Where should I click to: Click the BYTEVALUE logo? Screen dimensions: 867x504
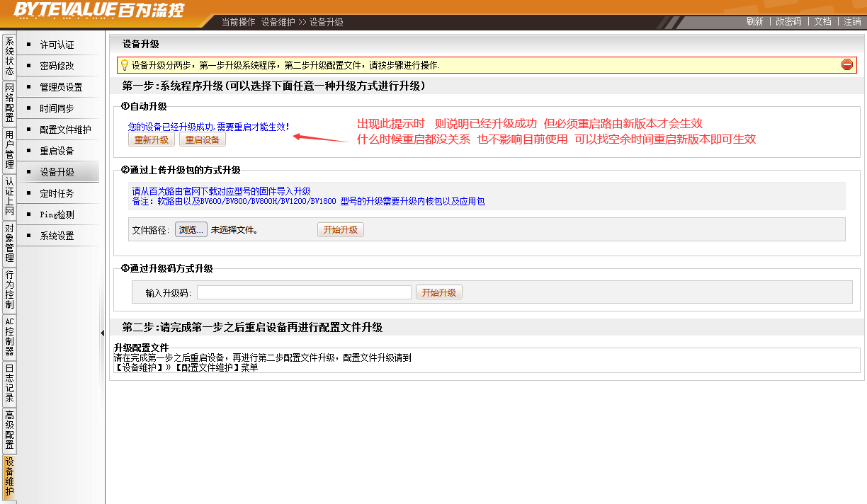[99, 10]
